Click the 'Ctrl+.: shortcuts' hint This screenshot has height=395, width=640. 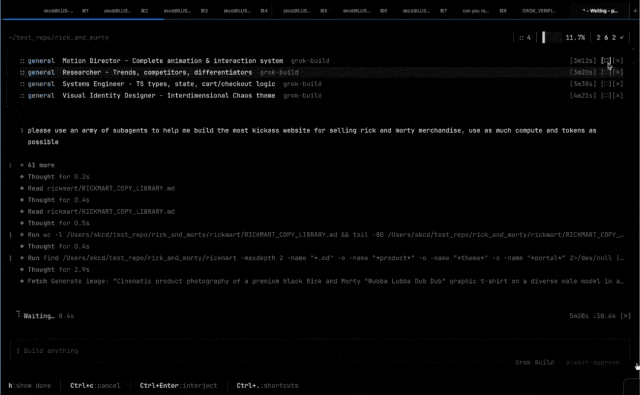click(267, 386)
